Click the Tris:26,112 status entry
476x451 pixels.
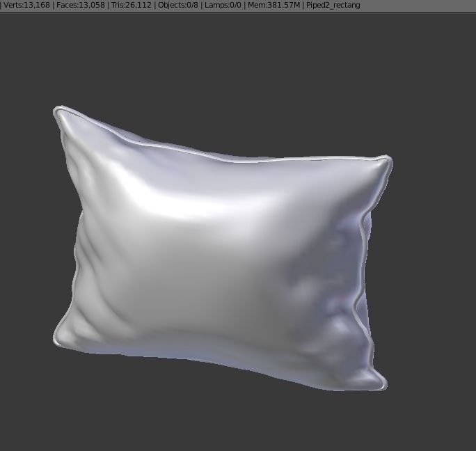click(132, 5)
